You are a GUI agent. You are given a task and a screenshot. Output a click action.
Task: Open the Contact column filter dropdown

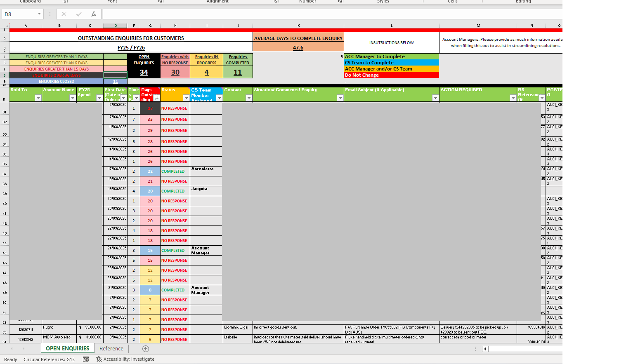pos(249,98)
